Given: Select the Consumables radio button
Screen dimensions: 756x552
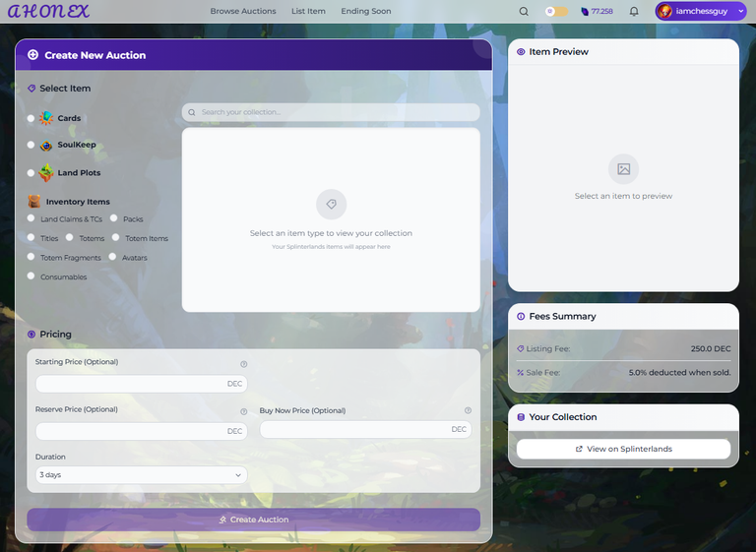Looking at the screenshot, I should coord(31,276).
